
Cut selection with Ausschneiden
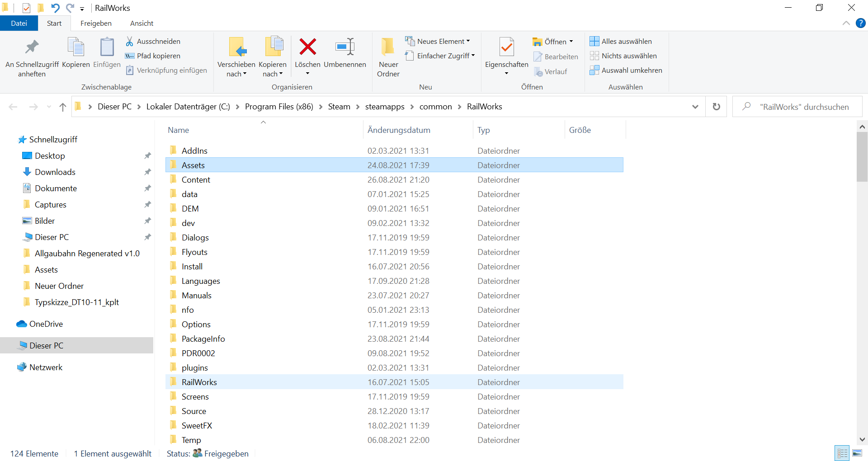153,41
